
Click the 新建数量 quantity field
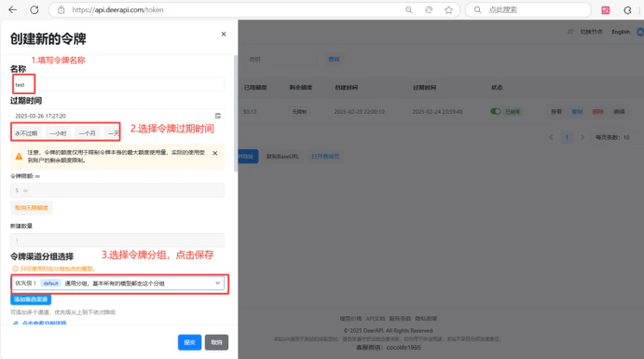point(117,241)
